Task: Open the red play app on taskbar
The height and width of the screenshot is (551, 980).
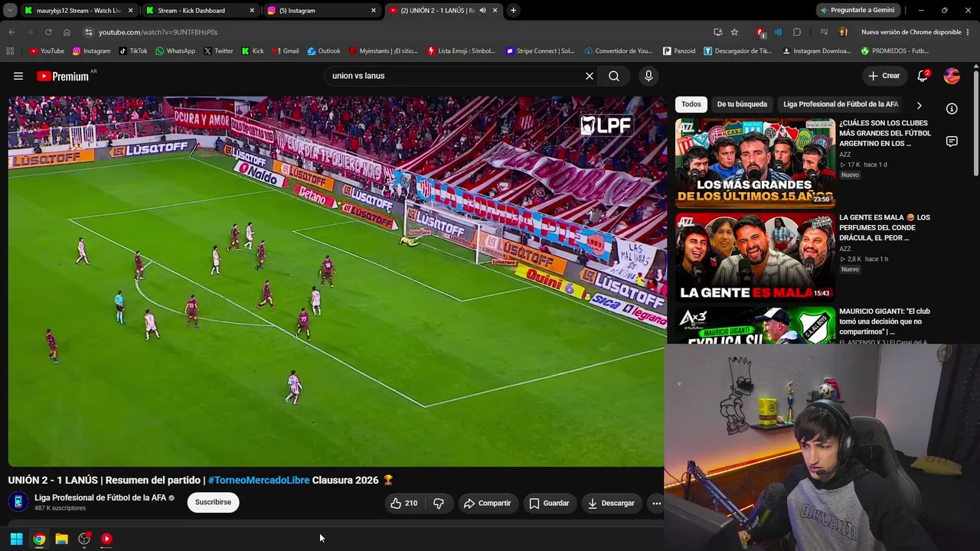Action: click(106, 539)
